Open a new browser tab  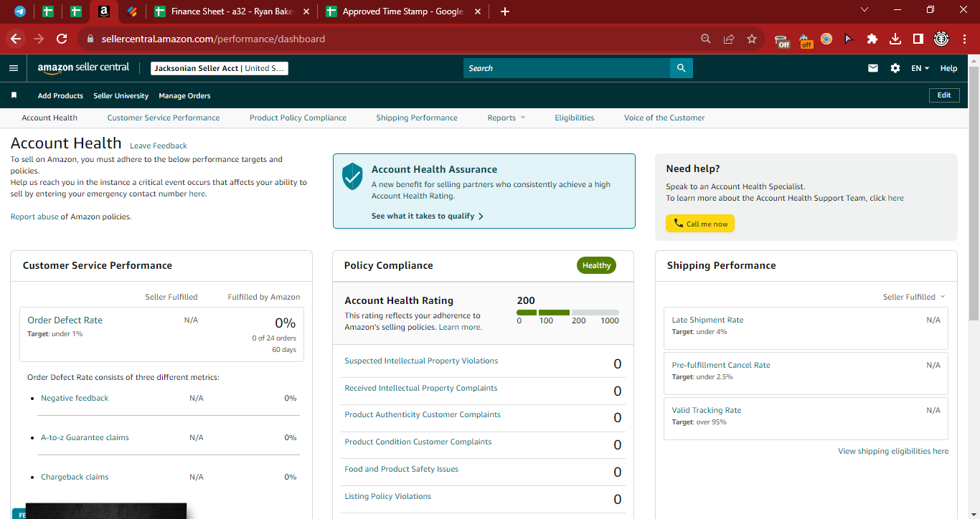tap(505, 11)
